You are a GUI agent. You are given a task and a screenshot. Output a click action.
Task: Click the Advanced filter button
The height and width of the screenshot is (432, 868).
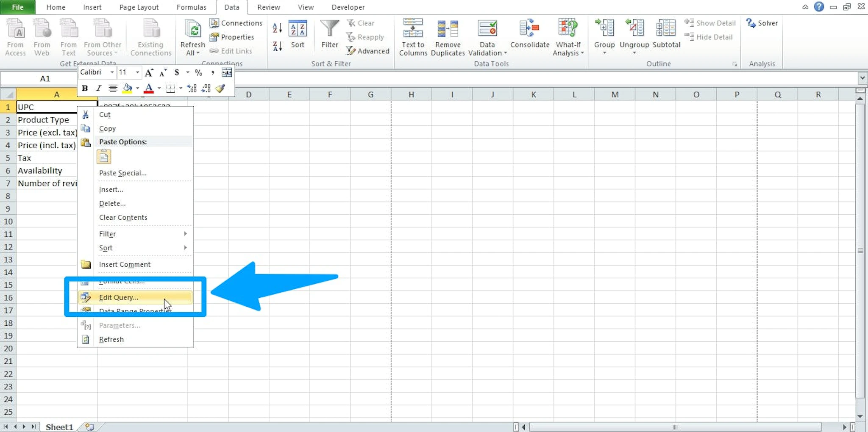point(367,51)
